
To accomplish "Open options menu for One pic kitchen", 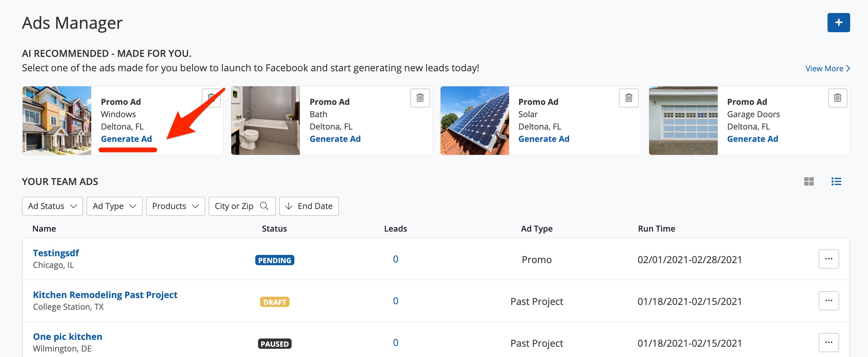I will (x=829, y=343).
